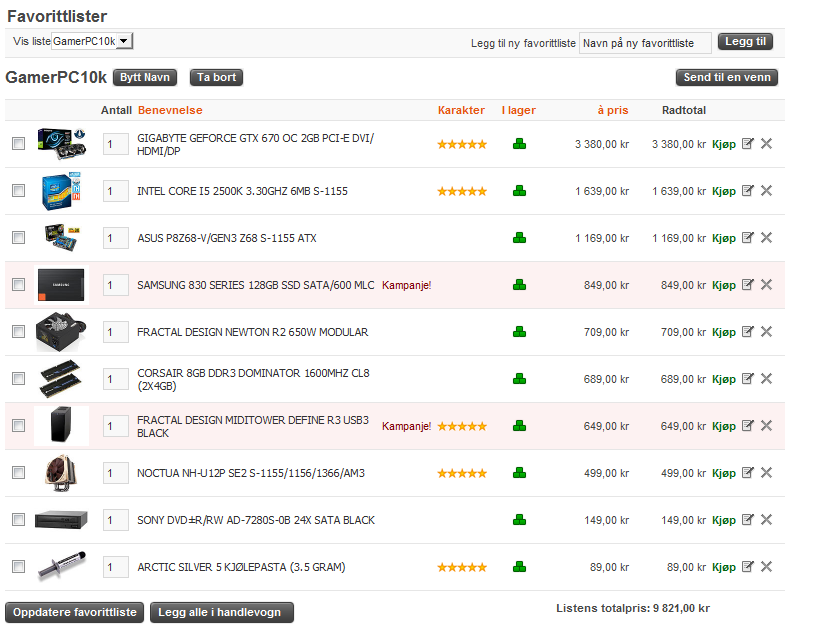Click the new favorittliste name input field
The height and width of the screenshot is (640, 830).
click(x=645, y=43)
